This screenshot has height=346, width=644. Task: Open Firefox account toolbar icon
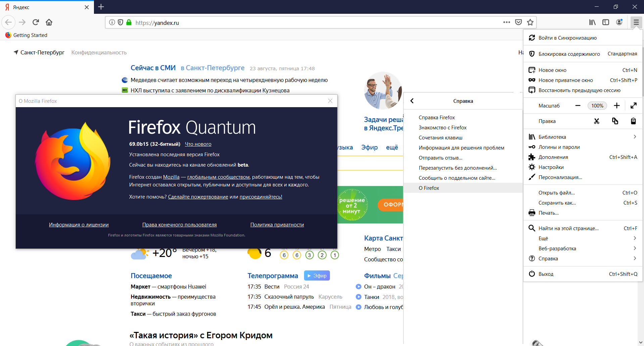[x=619, y=23]
